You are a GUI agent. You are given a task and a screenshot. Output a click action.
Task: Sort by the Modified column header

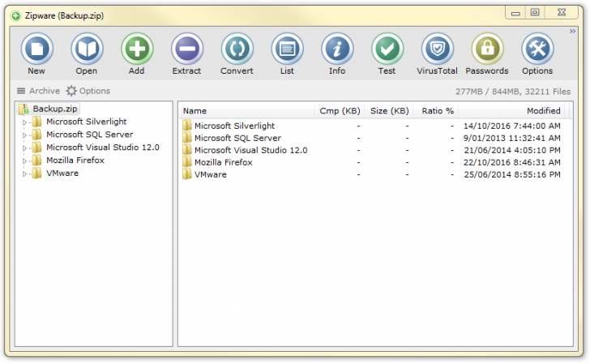click(x=511, y=111)
